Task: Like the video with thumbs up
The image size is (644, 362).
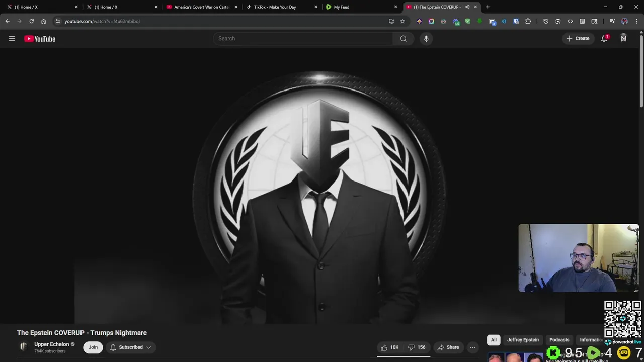Action: point(390,347)
